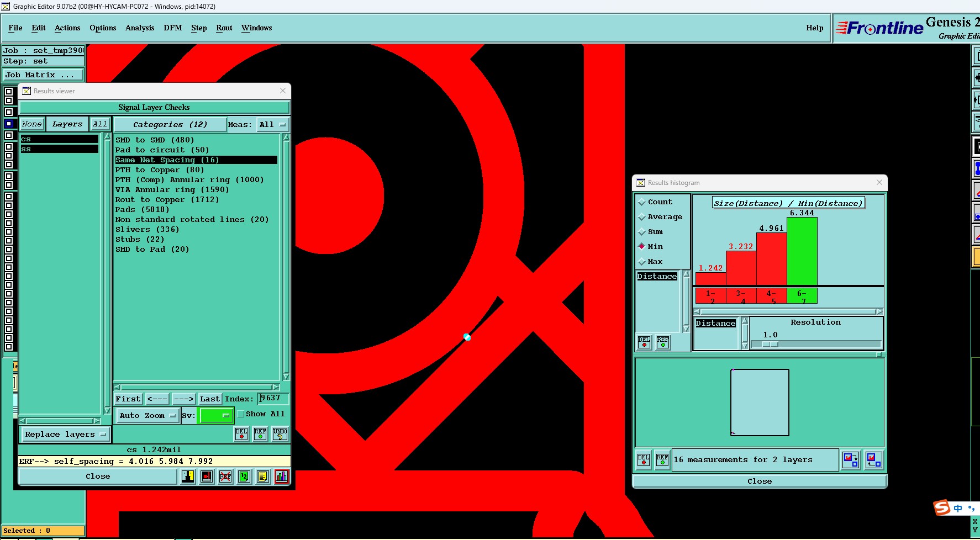Click the black-and-yellow faces icon in Results viewer
The image size is (980, 540).
(188, 477)
